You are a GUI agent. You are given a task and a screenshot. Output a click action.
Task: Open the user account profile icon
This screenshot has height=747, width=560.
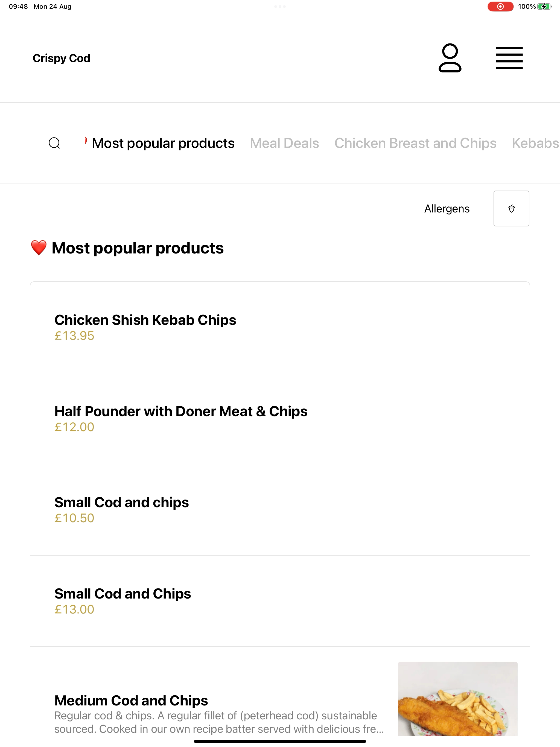tap(450, 58)
